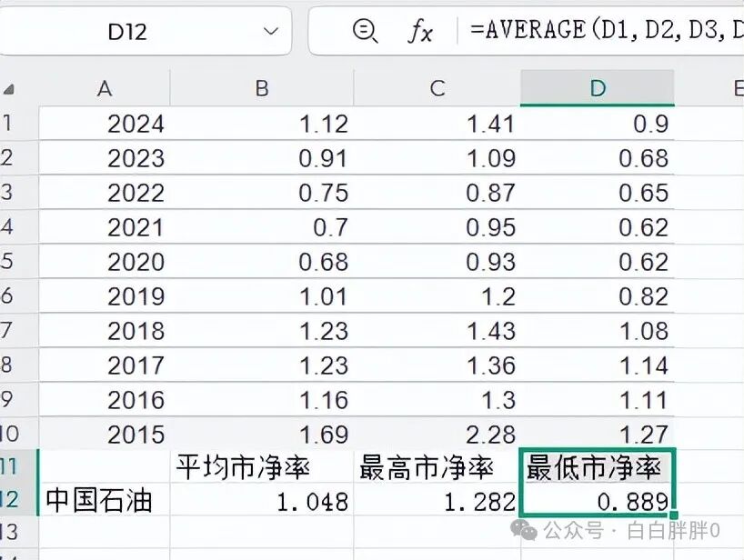Select cell D1 value 0.9

[x=598, y=124]
